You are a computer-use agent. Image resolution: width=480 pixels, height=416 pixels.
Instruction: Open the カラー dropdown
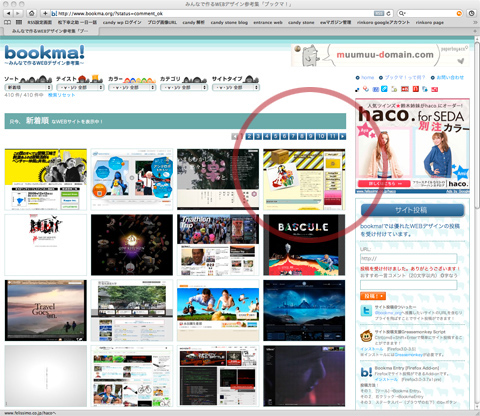tap(132, 87)
